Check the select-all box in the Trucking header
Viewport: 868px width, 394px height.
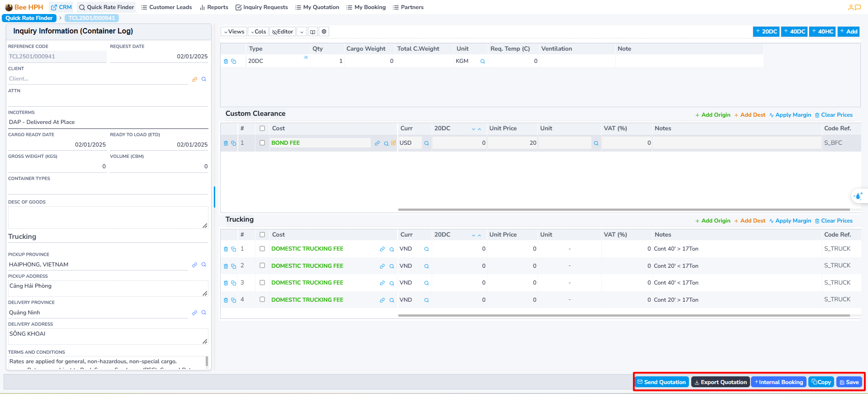(262, 235)
